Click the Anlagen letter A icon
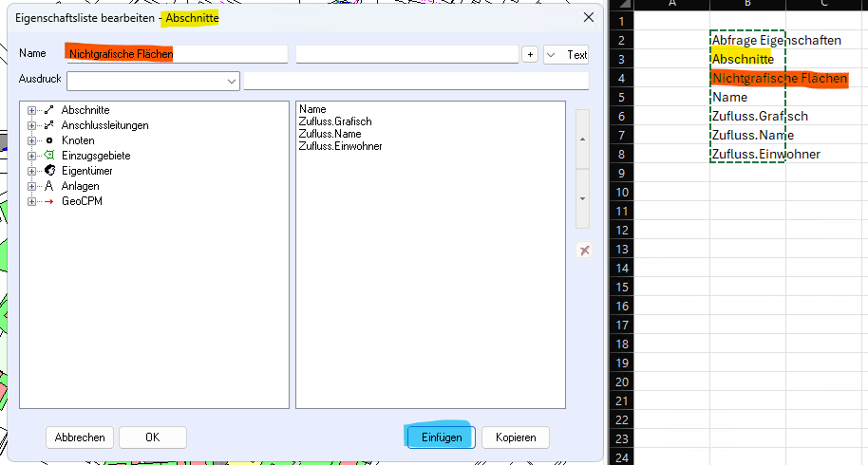Viewport: 868px width, 465px height. 49,186
